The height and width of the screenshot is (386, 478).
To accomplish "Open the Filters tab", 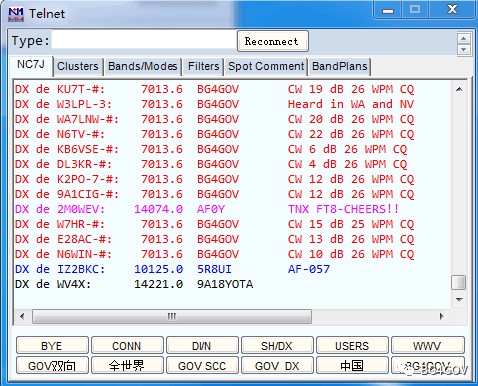I will point(203,66).
